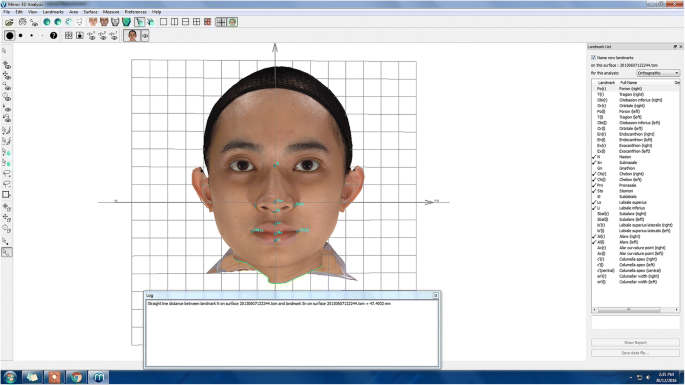Open help with the question mark icon

pos(53,35)
